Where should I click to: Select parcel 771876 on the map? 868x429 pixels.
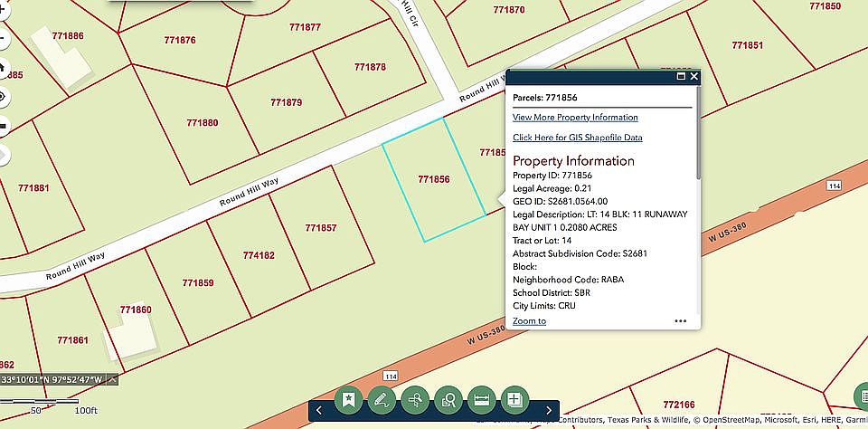coord(180,40)
